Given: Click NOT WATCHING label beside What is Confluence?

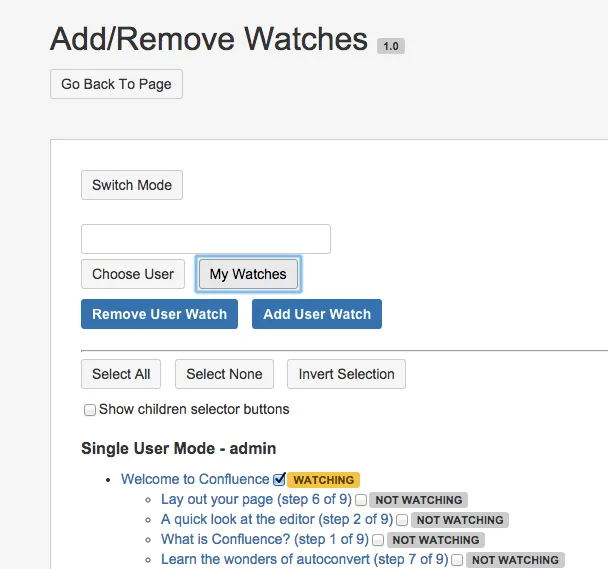Looking at the screenshot, I should [x=436, y=540].
